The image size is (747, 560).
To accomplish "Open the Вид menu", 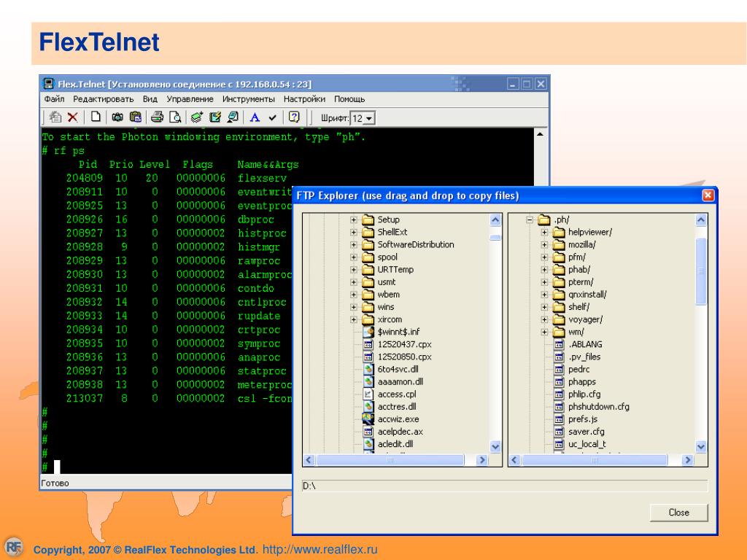I will coord(150,99).
